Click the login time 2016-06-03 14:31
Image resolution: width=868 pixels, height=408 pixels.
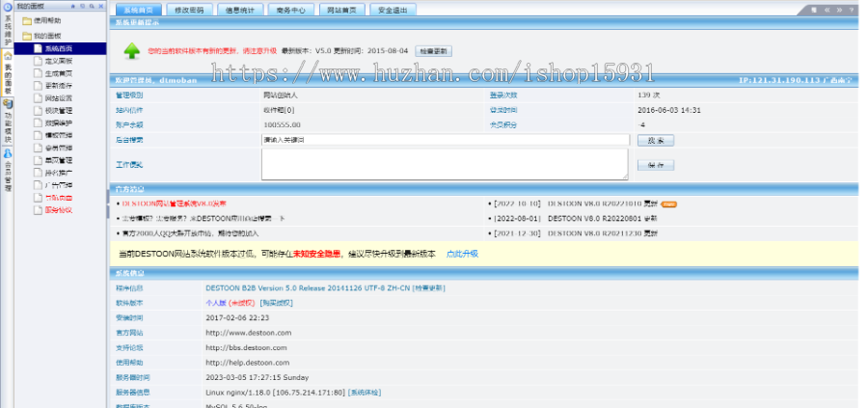click(x=669, y=110)
